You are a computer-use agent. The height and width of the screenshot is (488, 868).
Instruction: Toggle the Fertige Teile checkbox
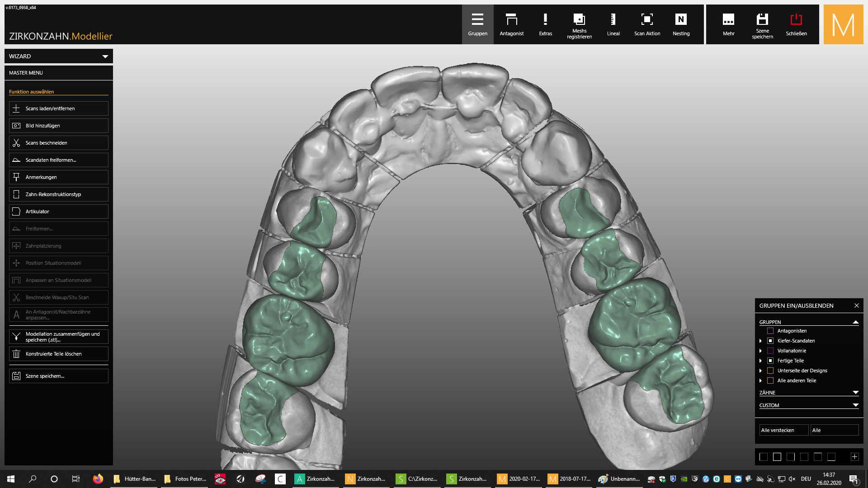coord(770,361)
